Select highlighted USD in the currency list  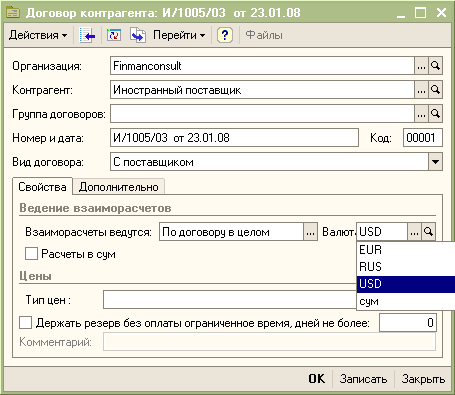(406, 284)
